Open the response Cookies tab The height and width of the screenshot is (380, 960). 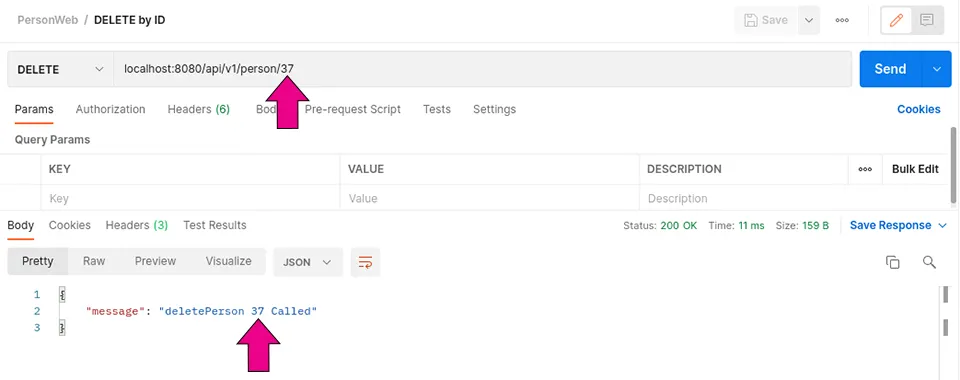[x=70, y=225]
